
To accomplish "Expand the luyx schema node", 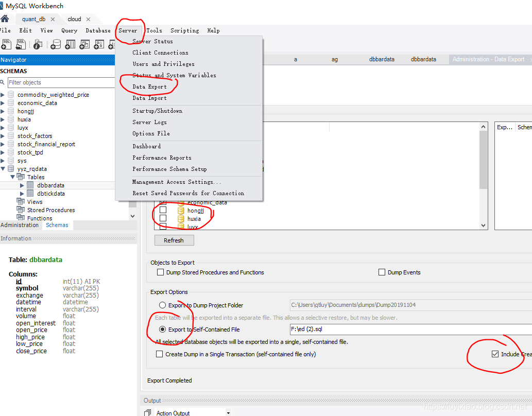I will [3, 128].
